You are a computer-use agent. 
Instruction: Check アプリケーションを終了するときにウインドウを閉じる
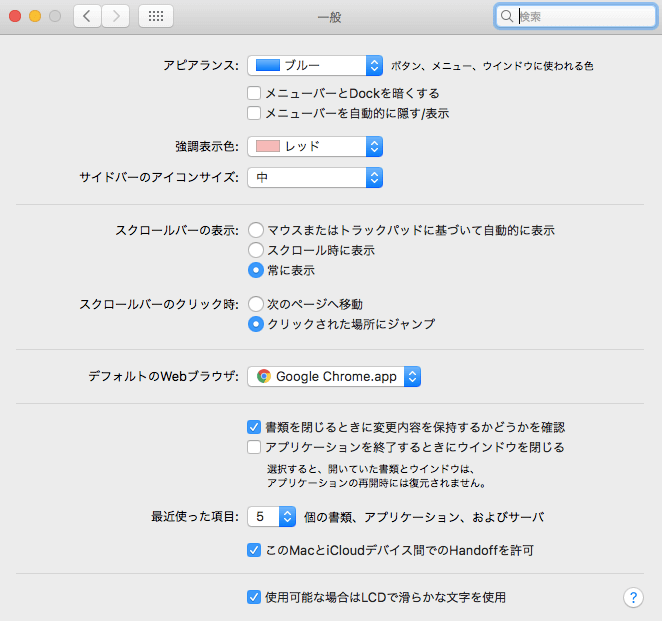254,447
